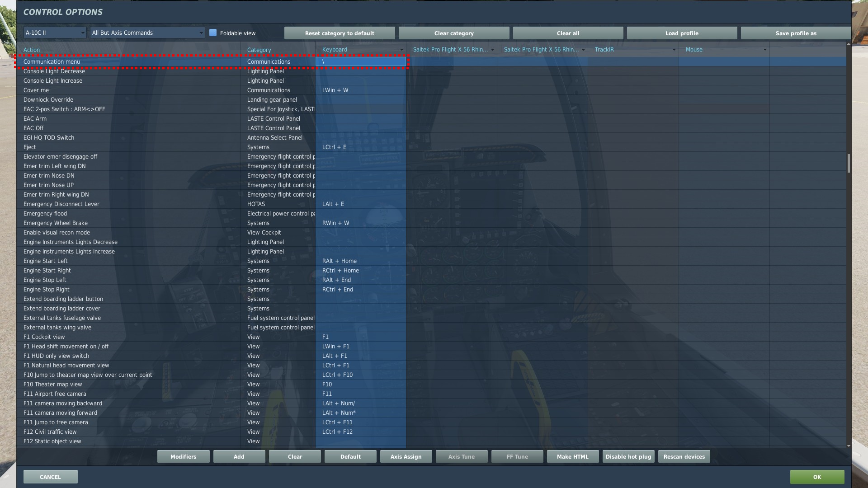Click Disable hot plug

pos(628,456)
